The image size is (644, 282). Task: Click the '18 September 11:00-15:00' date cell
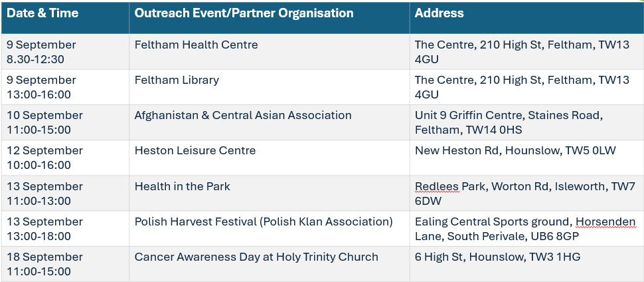(x=65, y=264)
